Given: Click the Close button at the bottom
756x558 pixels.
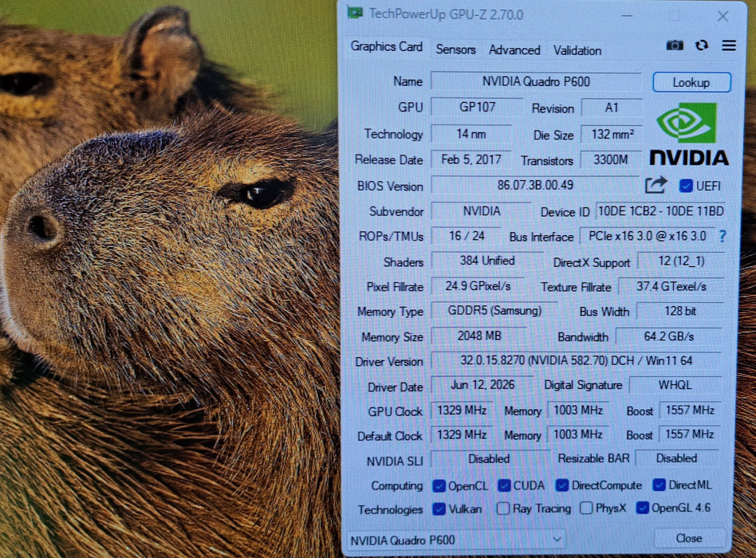Looking at the screenshot, I should pyautogui.click(x=689, y=538).
